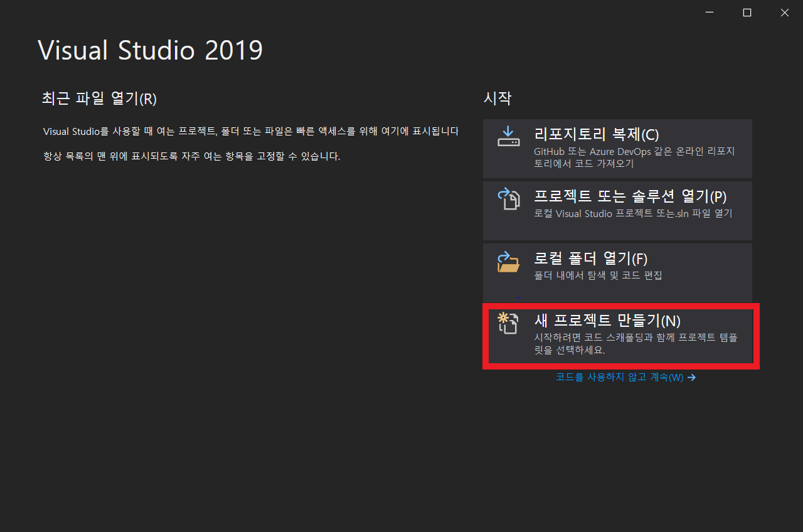
Task: Click the 'GitHub 또는 Azure DevOps' description text
Action: [x=634, y=157]
